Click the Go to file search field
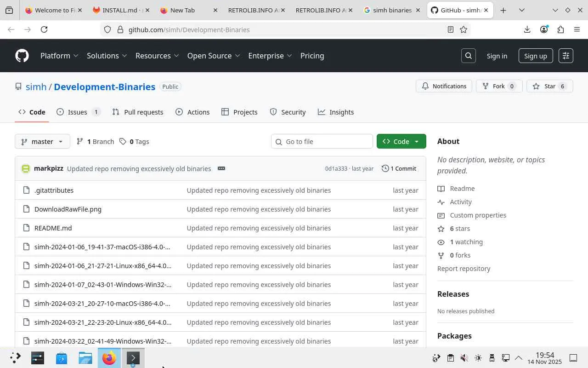Screen dimensions: 588x368 tap(322, 141)
